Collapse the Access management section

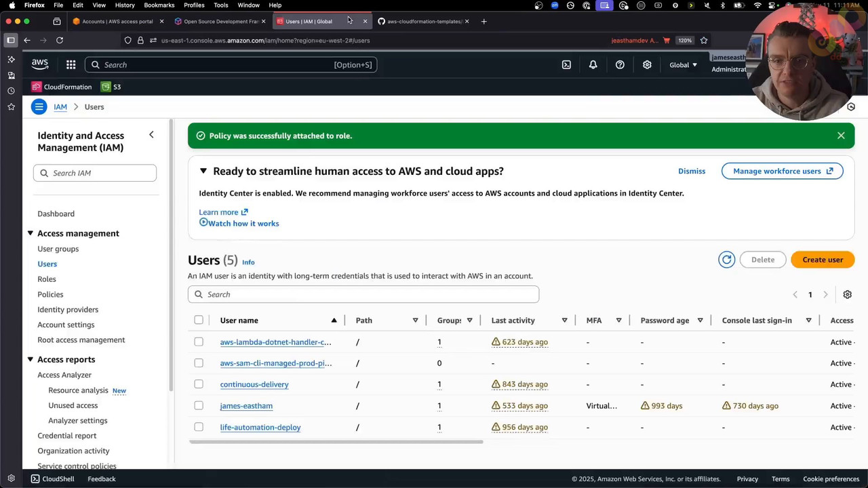30,233
